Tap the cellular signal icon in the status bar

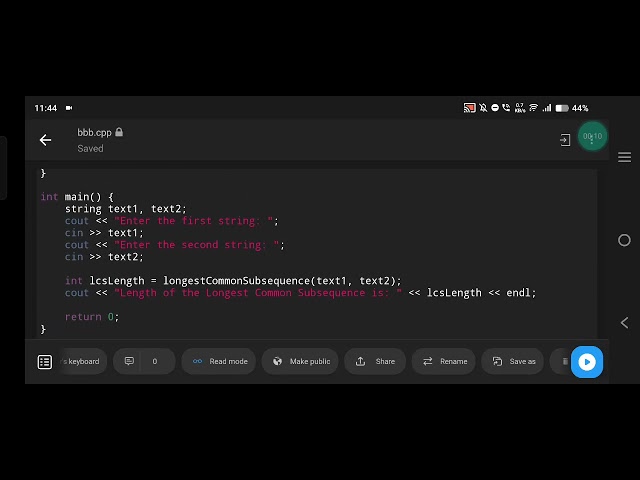(x=547, y=108)
